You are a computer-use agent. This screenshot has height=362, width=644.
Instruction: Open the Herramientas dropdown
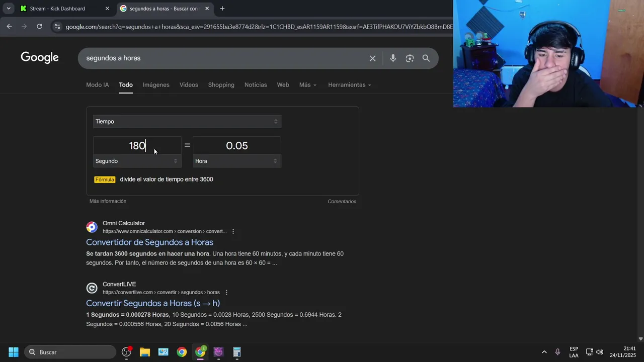[x=350, y=85]
